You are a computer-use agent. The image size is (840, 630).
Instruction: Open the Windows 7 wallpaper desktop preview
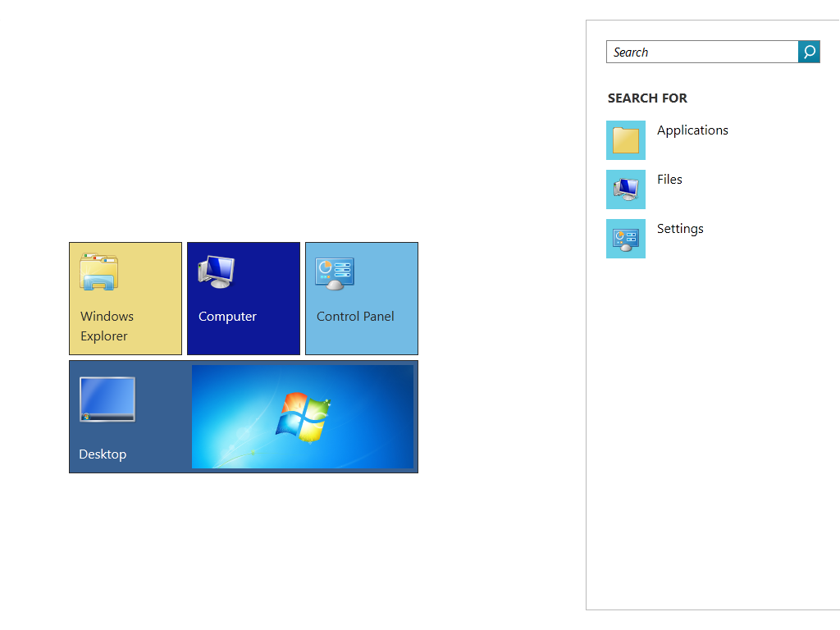[303, 417]
